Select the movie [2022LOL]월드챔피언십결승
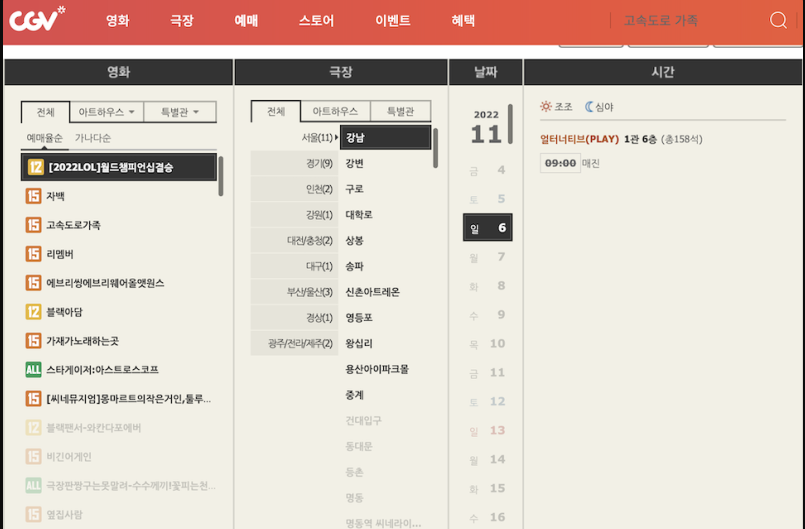 point(119,167)
